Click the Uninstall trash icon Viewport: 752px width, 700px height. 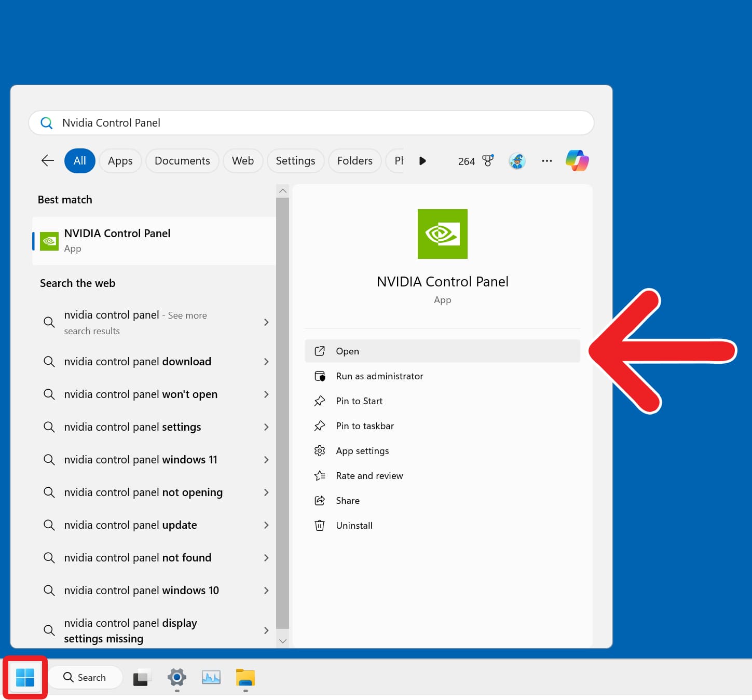tap(320, 526)
